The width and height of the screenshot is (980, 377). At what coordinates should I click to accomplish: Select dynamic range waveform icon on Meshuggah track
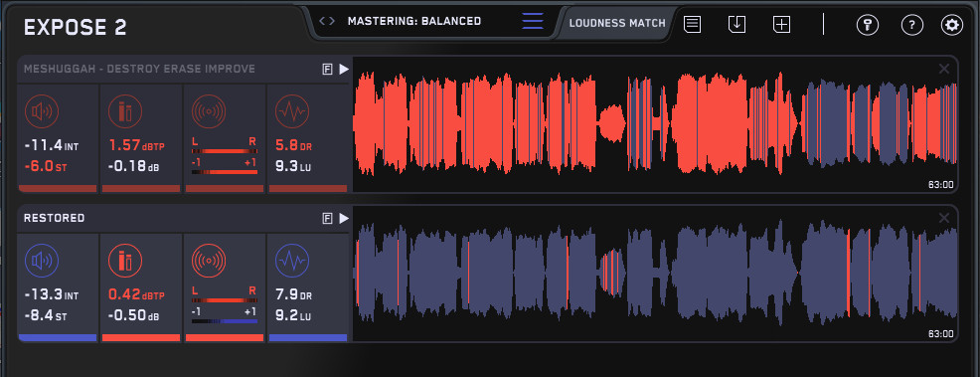pos(292,112)
